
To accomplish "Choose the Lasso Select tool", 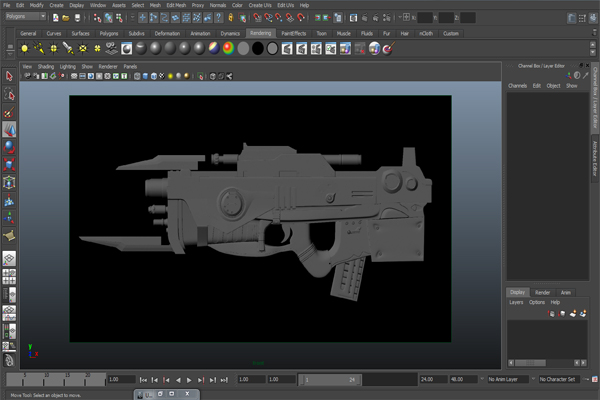I will click(9, 94).
